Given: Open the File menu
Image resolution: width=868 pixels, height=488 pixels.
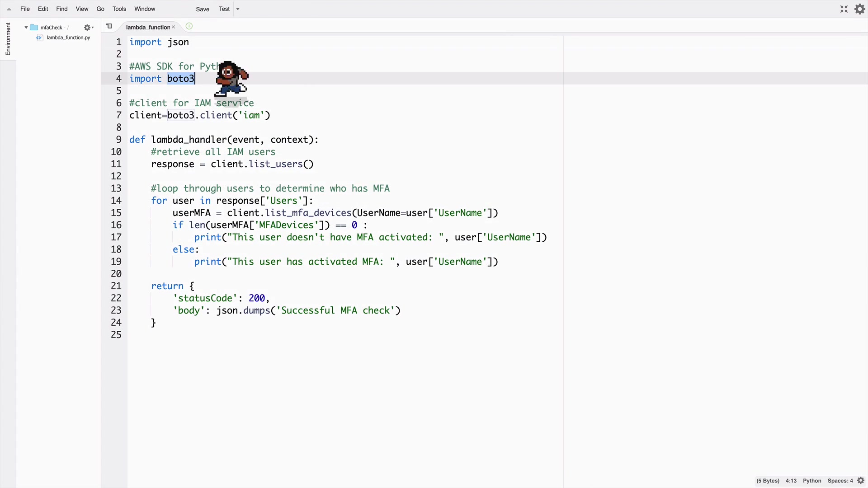Looking at the screenshot, I should (x=25, y=9).
